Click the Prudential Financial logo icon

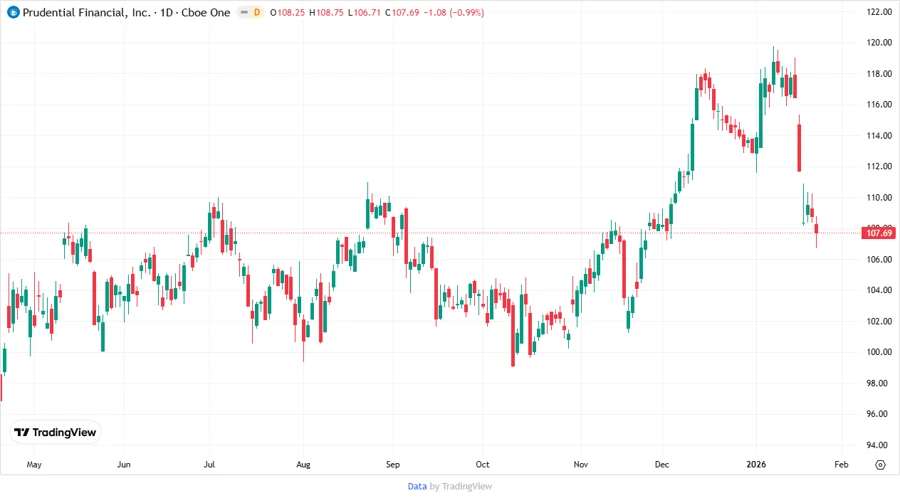(x=13, y=12)
